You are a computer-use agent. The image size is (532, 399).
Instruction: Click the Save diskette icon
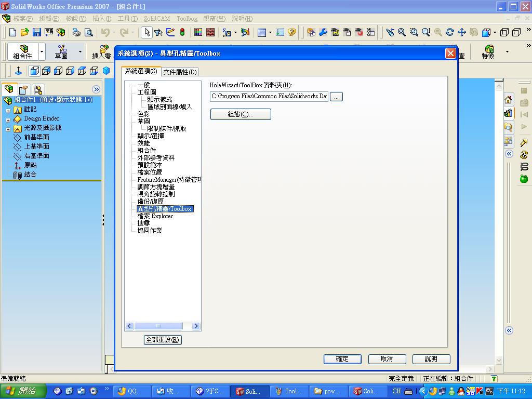point(37,32)
